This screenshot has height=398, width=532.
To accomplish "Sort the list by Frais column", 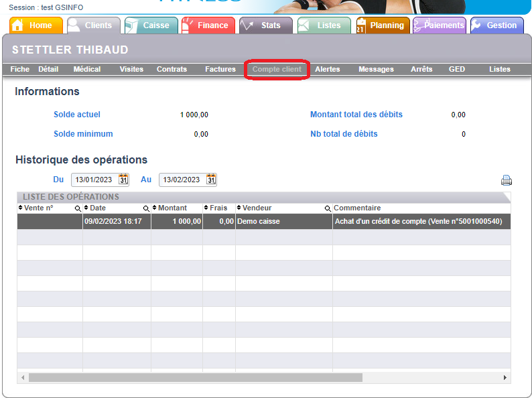I will 217,208.
